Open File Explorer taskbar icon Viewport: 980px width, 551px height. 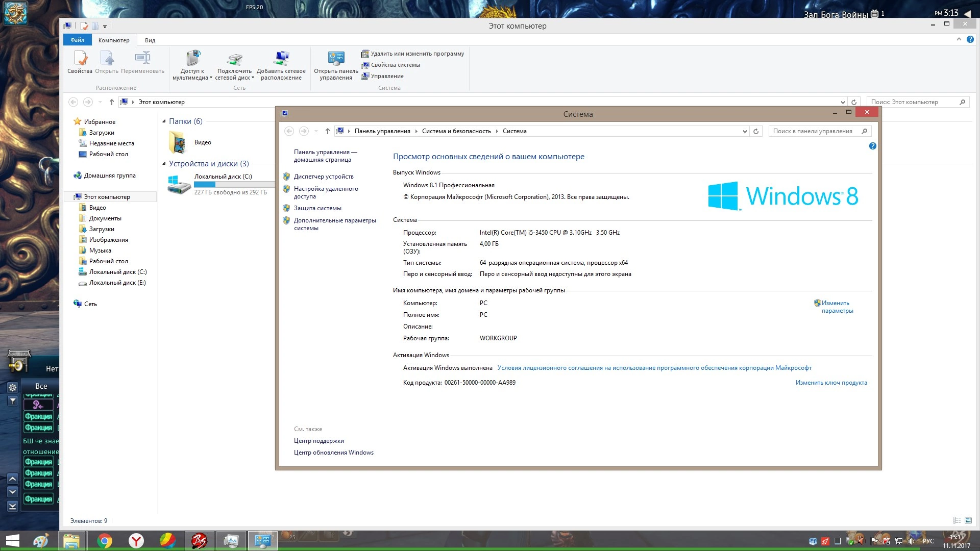[71, 541]
